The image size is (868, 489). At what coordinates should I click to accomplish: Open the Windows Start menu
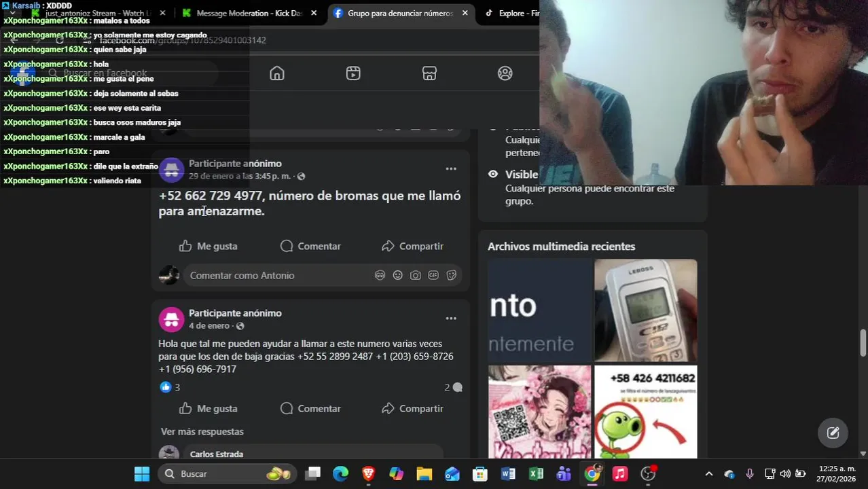[x=142, y=474]
